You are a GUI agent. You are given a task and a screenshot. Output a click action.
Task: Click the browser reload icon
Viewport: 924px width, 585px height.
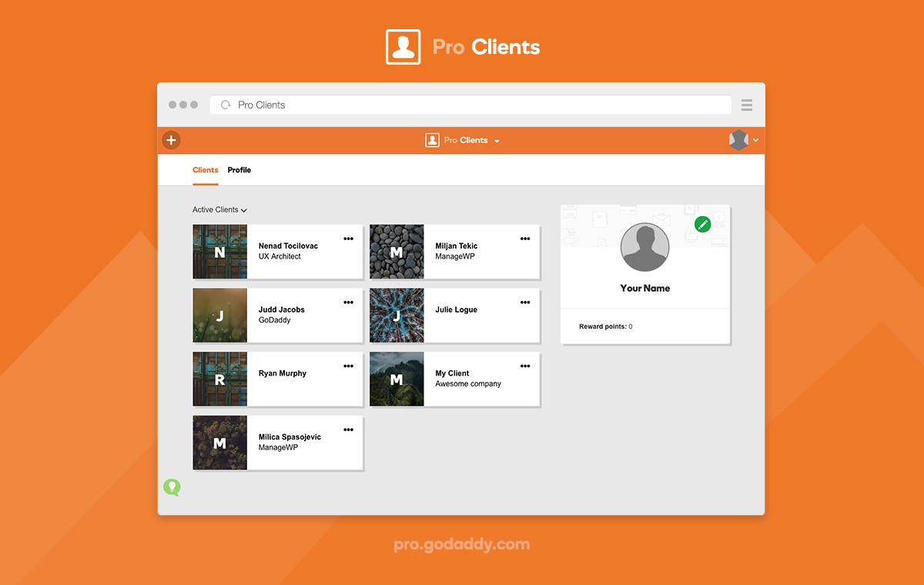click(226, 105)
